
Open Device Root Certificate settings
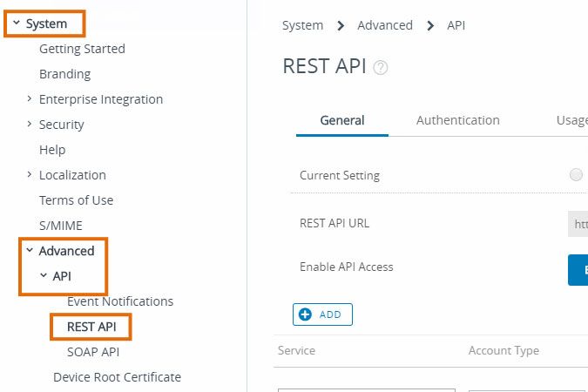(117, 377)
